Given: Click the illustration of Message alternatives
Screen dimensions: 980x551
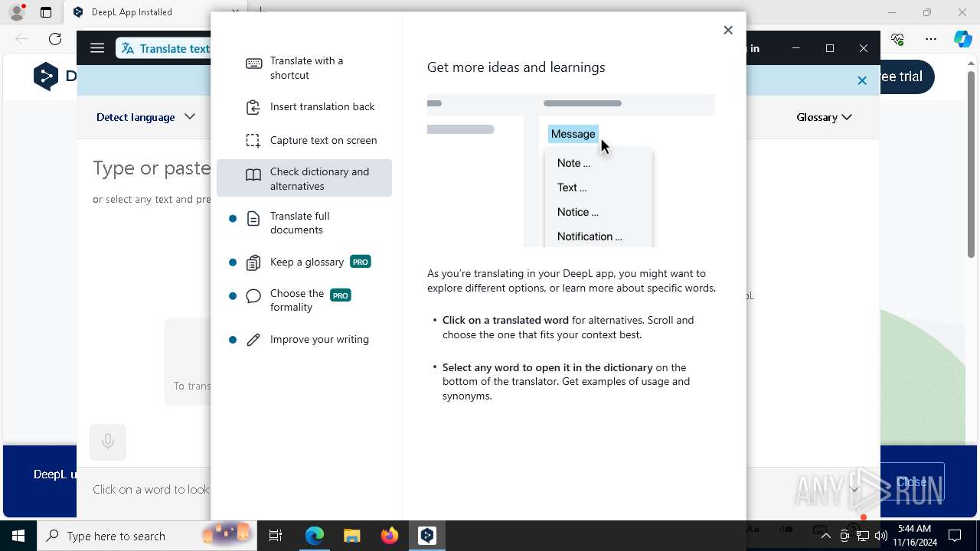Looking at the screenshot, I should click(571, 170).
